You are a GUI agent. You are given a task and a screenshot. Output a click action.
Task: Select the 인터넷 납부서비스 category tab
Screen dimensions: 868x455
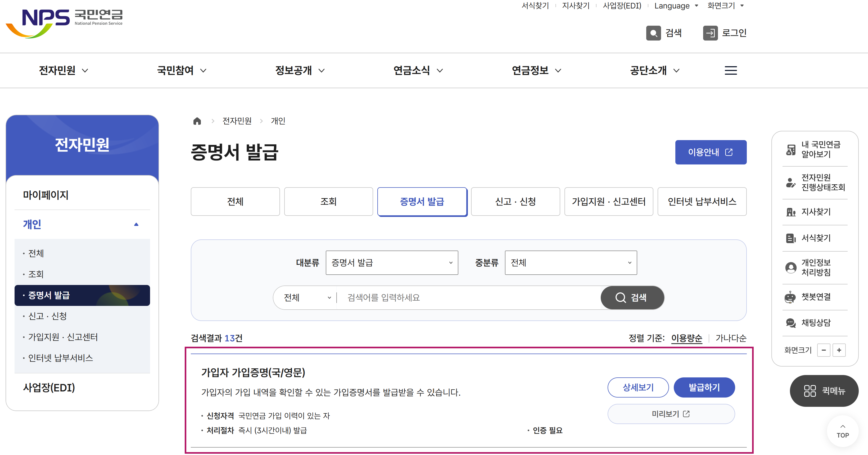pos(702,201)
